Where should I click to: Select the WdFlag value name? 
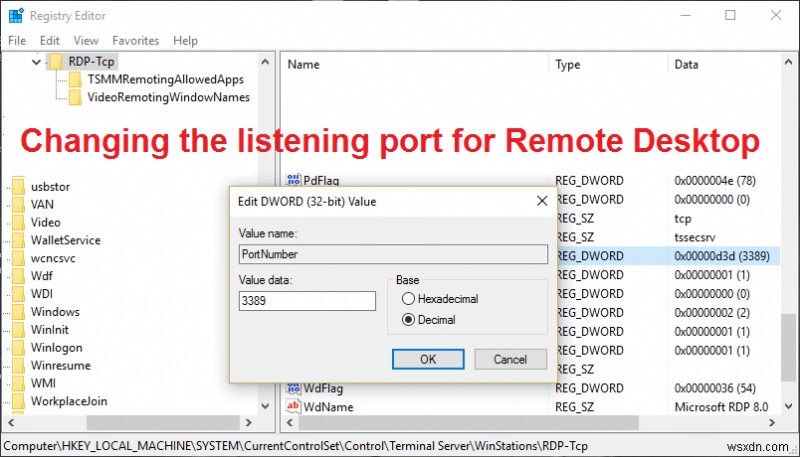[323, 389]
